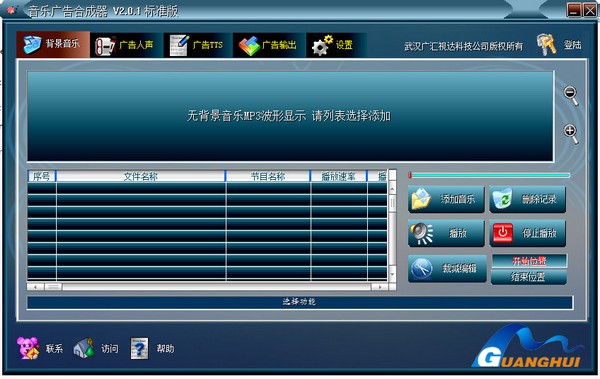
Task: Open help via the question mark icon
Action: click(139, 348)
